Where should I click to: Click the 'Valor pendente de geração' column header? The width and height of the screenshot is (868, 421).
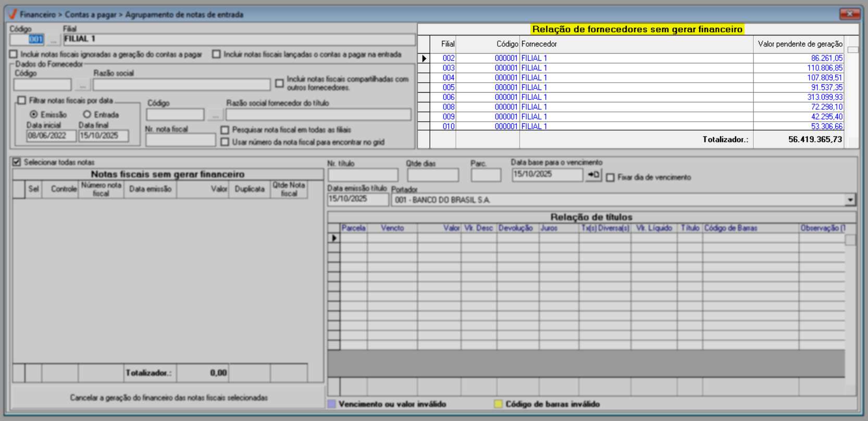799,44
